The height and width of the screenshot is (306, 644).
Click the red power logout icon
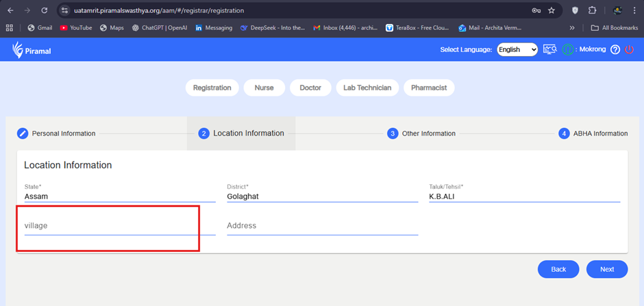[x=629, y=50]
